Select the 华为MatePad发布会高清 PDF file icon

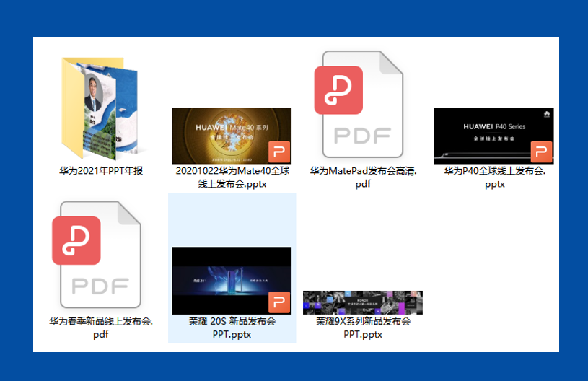(x=359, y=105)
